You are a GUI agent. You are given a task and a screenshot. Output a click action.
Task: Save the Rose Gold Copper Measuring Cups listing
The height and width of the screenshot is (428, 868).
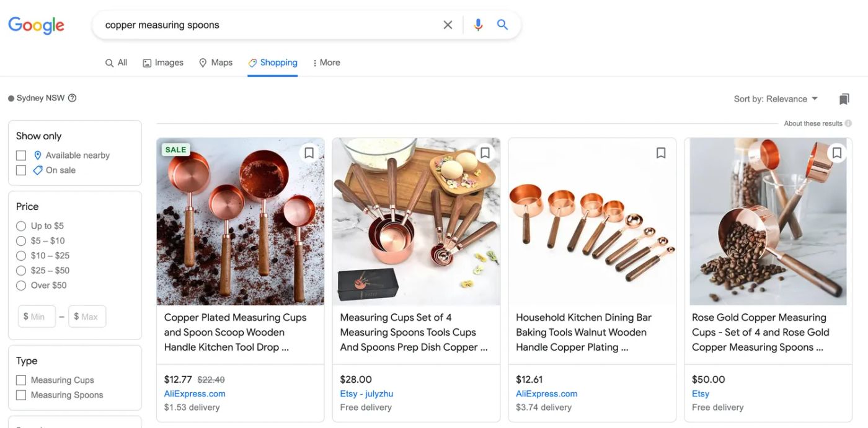[x=836, y=152]
